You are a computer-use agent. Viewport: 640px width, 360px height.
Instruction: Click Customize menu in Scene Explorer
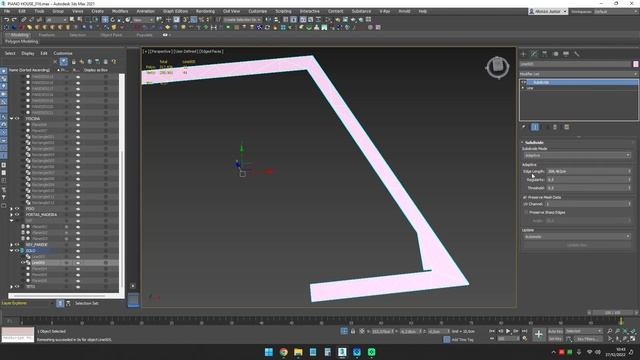(x=63, y=53)
